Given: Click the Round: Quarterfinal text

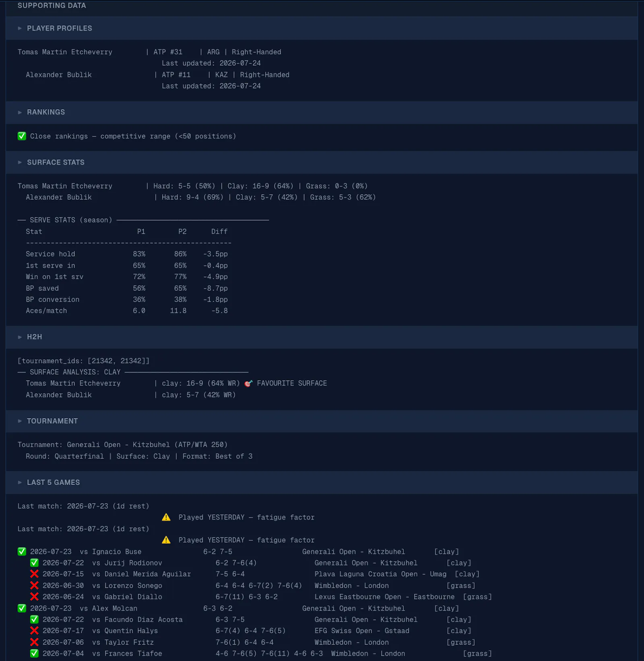Looking at the screenshot, I should pyautogui.click(x=65, y=456).
